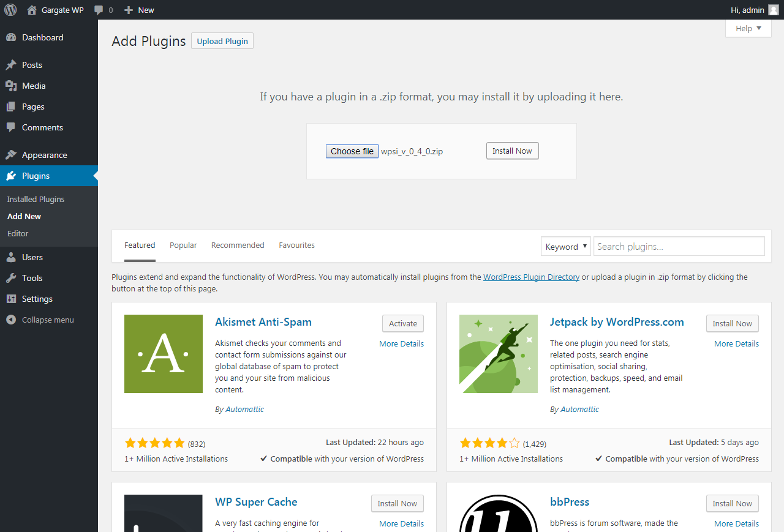
Task: Click the Collapse menu label
Action: pyautogui.click(x=48, y=320)
